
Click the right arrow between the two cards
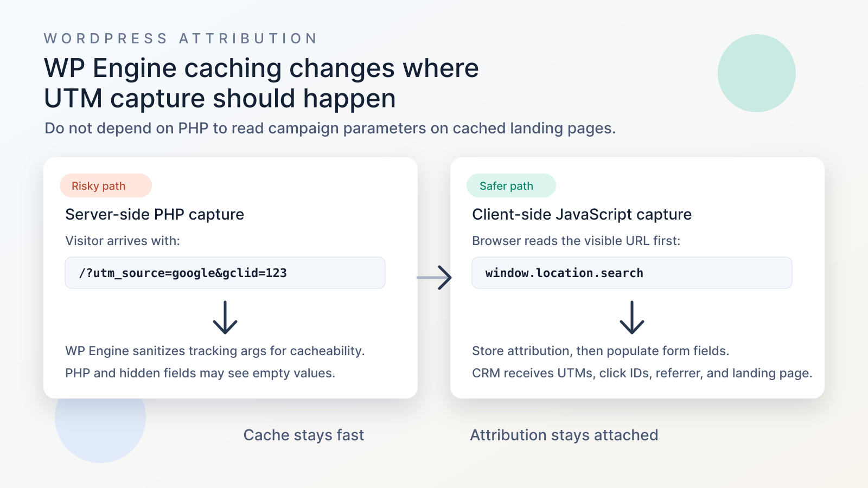[434, 278]
